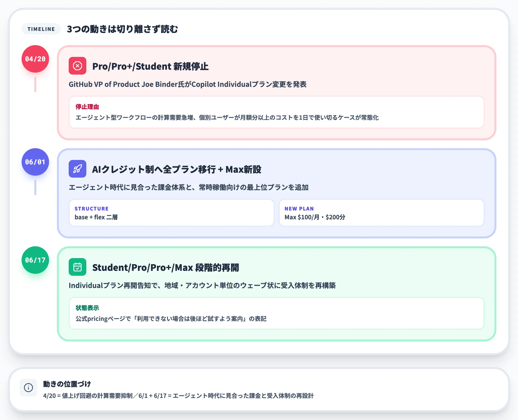Screen dimensions: 518x420
Task: Click the 状態表示 label
Action: (87, 308)
